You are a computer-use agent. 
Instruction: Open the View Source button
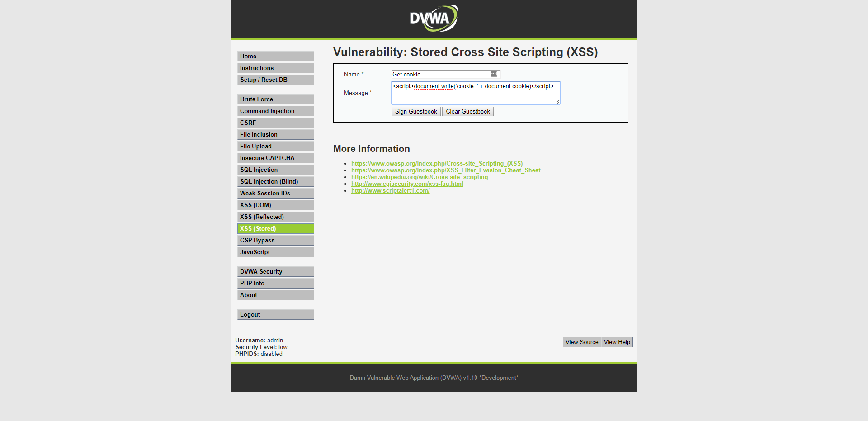[581, 342]
